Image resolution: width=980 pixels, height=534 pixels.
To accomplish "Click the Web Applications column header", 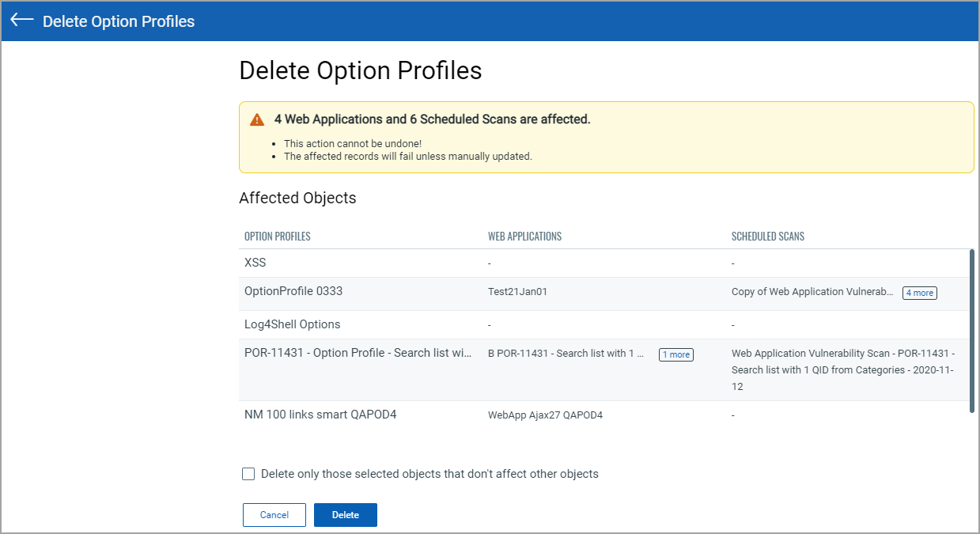I will click(524, 237).
